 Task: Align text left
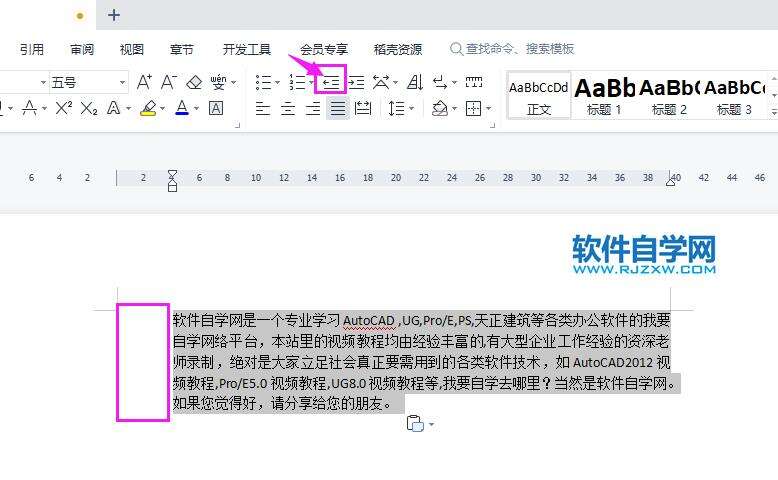[263, 108]
